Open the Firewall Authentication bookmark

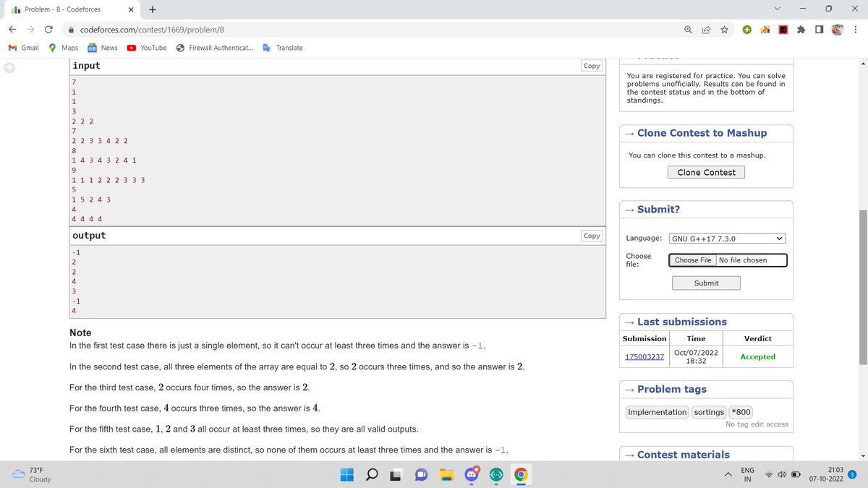point(215,48)
